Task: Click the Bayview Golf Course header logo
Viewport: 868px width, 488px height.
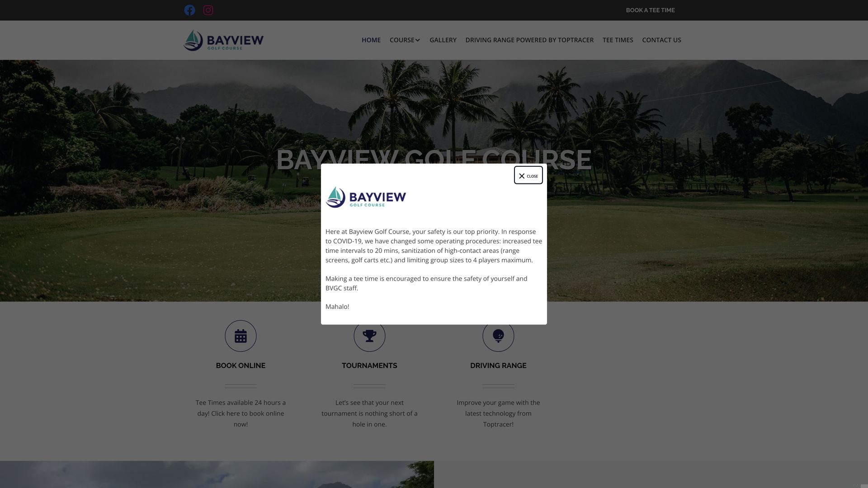Action: [x=223, y=40]
